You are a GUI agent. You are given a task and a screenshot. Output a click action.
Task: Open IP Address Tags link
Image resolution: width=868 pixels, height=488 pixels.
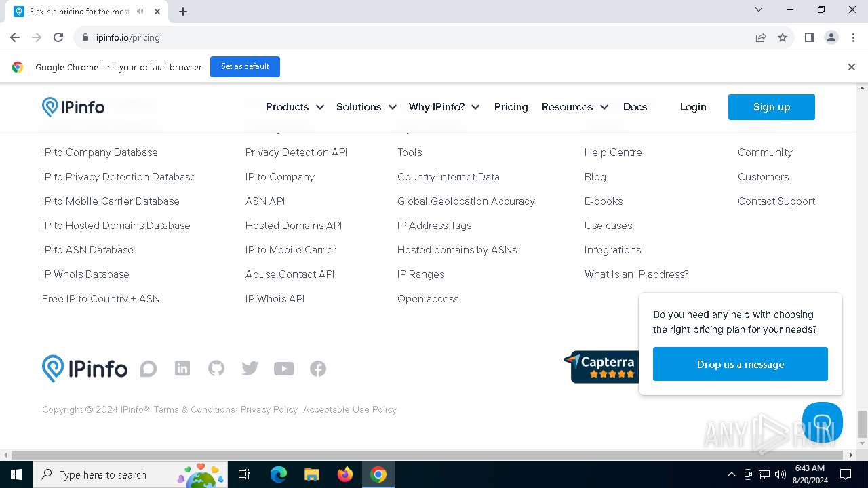pos(434,226)
